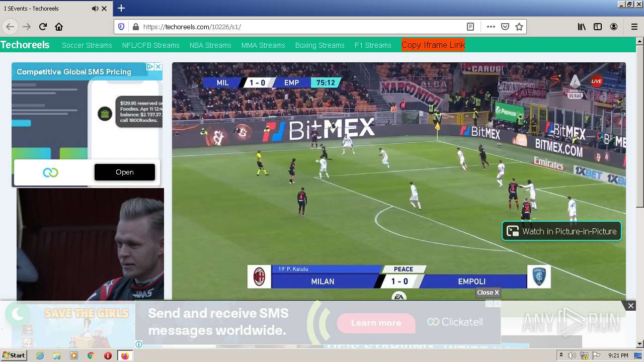Show the Firefox sidebars

point(598,27)
